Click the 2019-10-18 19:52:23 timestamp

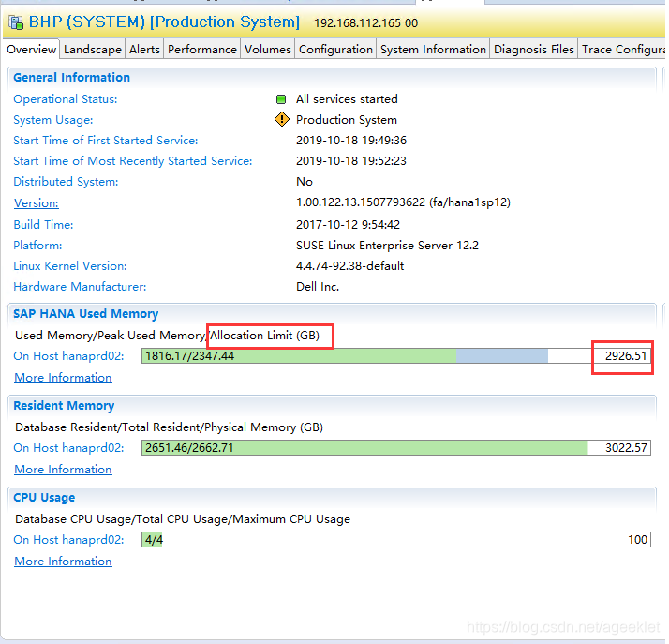pyautogui.click(x=351, y=161)
